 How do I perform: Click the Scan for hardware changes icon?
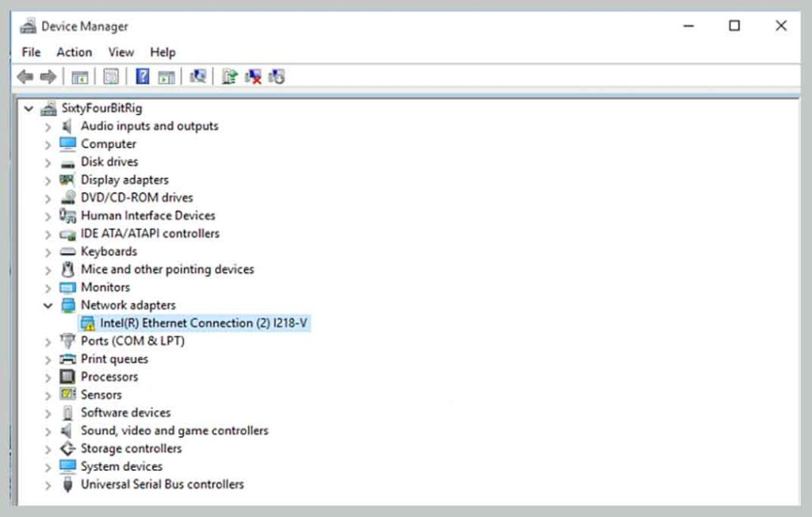200,76
